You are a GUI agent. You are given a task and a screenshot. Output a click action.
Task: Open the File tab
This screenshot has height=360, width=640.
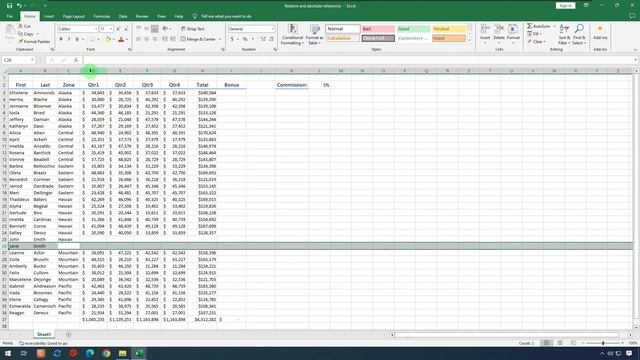click(9, 16)
